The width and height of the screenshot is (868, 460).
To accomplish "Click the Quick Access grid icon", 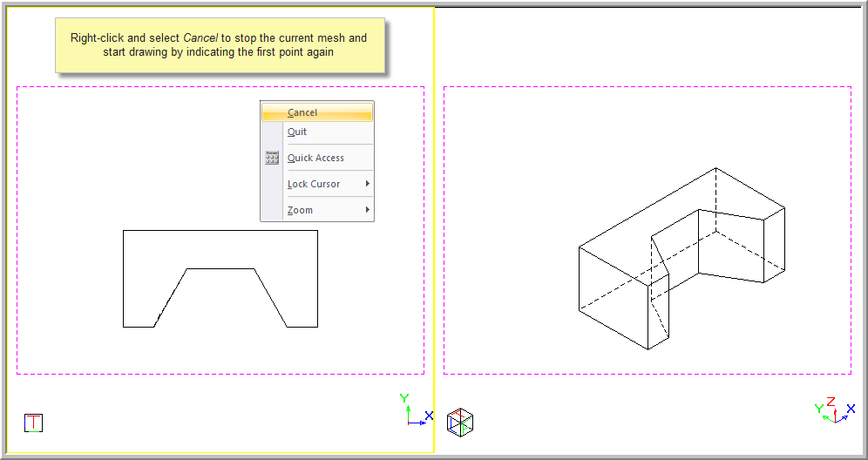I will pos(272,158).
